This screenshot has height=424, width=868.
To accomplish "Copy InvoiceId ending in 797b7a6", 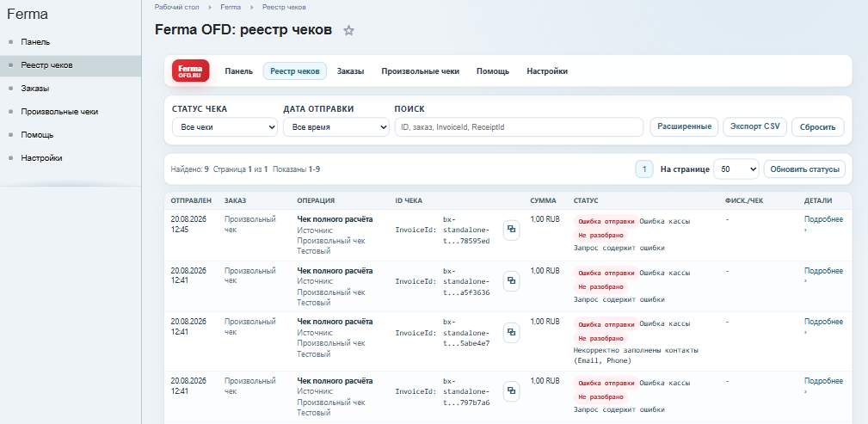I will coord(512,391).
